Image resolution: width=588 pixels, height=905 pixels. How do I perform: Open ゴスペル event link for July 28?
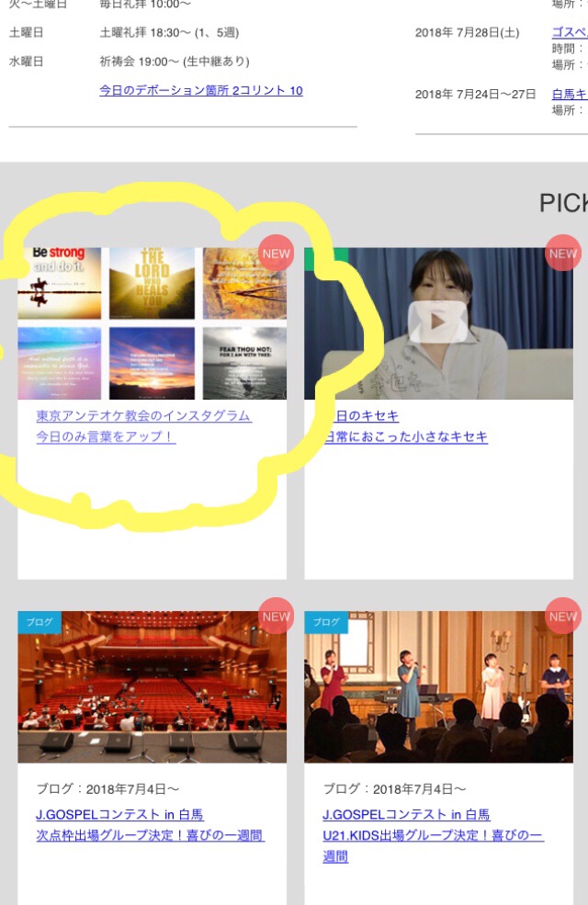click(x=570, y=32)
